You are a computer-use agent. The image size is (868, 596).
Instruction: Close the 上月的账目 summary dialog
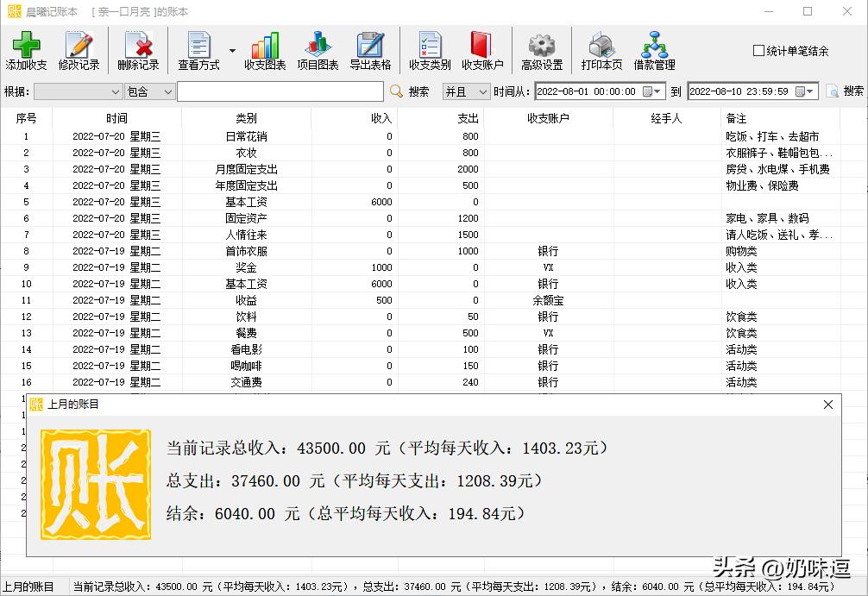click(x=828, y=405)
